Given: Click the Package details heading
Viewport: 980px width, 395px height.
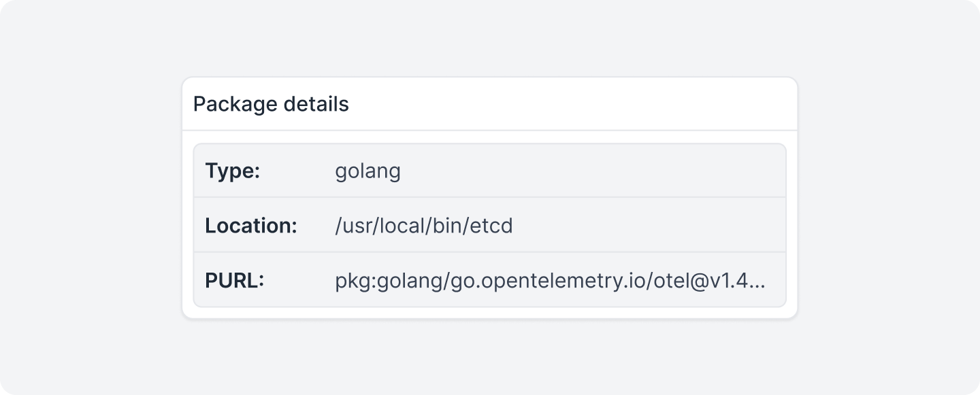Looking at the screenshot, I should [x=271, y=104].
